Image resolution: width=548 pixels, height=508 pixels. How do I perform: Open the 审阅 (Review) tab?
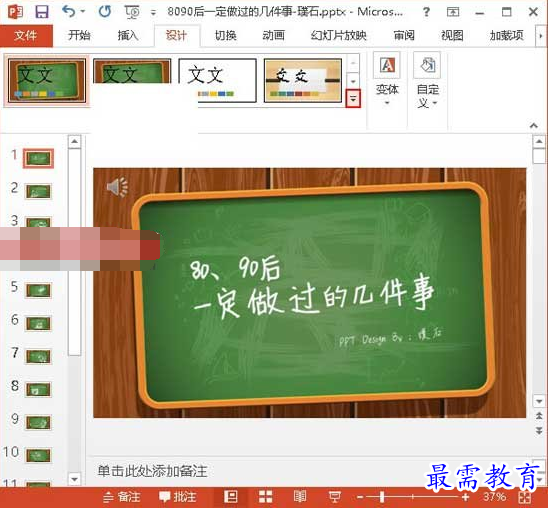tap(404, 35)
